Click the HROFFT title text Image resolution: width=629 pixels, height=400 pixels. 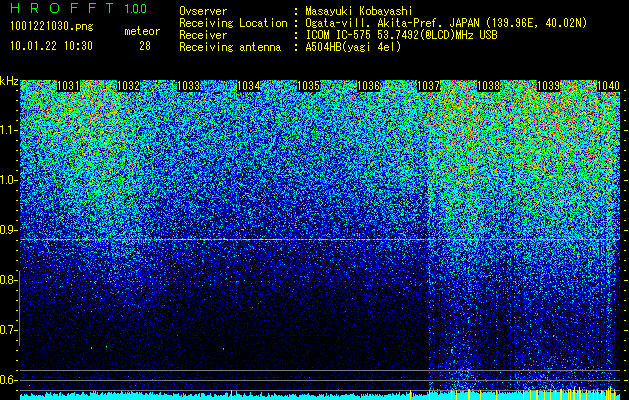pyautogui.click(x=62, y=8)
